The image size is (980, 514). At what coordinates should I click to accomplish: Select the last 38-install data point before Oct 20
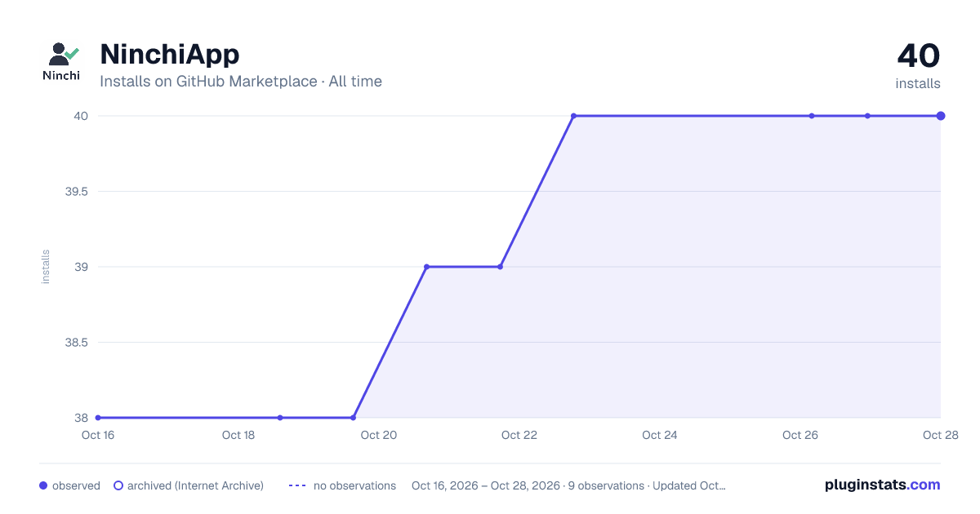click(x=353, y=418)
